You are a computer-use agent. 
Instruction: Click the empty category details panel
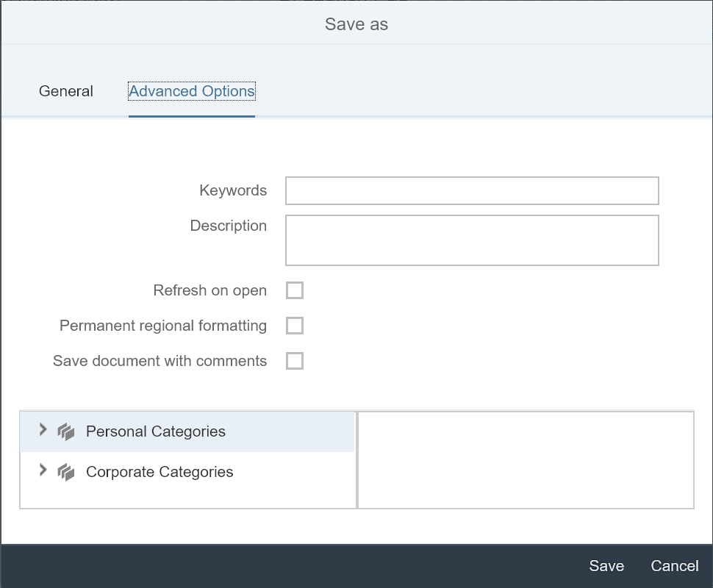[x=526, y=459]
